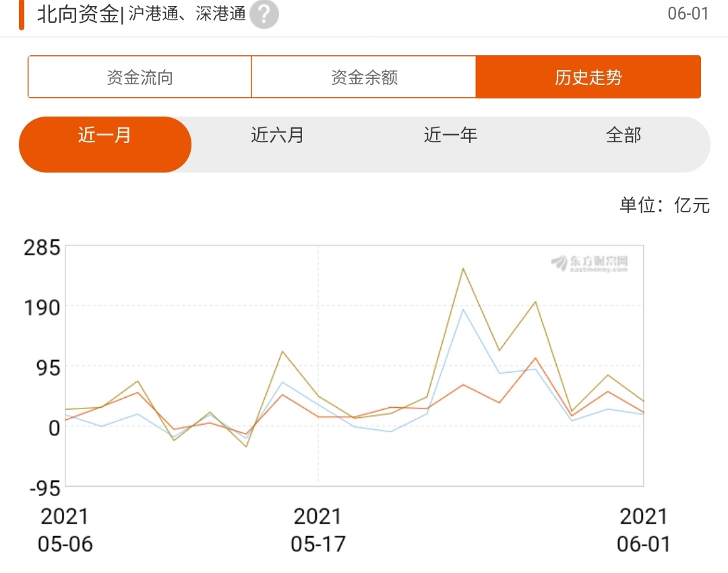Screen dimensions: 728x573
Task: Select the 历史走势 tab
Action: (x=588, y=76)
